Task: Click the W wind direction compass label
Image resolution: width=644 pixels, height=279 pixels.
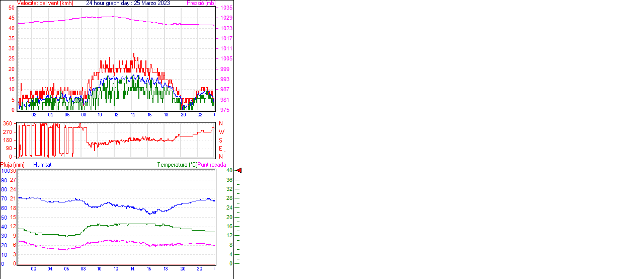Action: (x=221, y=132)
